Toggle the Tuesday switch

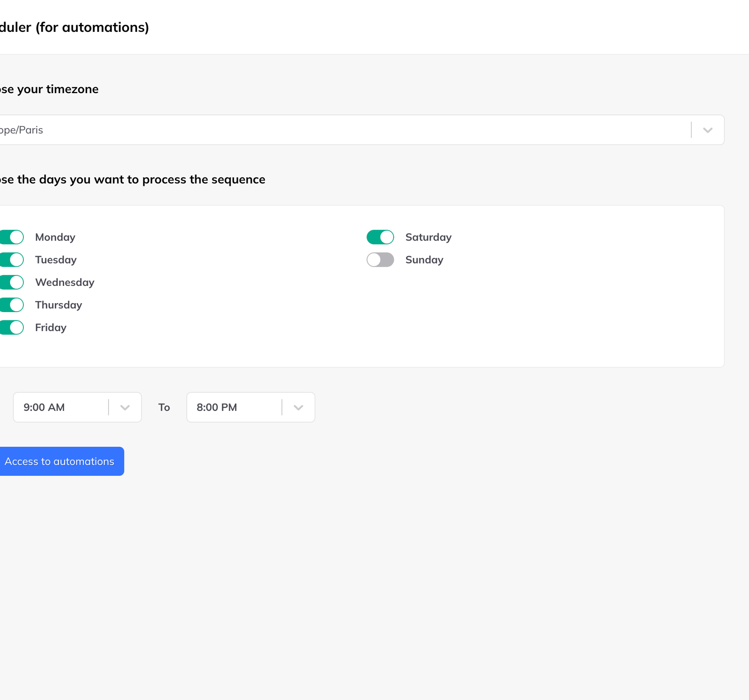(x=11, y=260)
